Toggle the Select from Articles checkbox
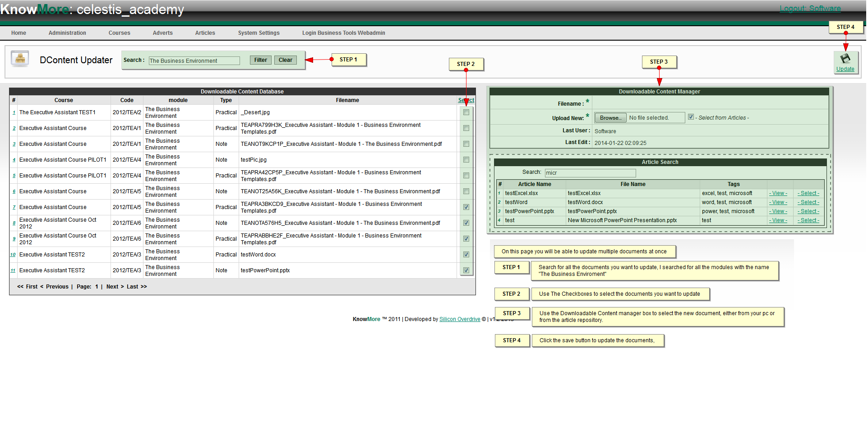 691,117
